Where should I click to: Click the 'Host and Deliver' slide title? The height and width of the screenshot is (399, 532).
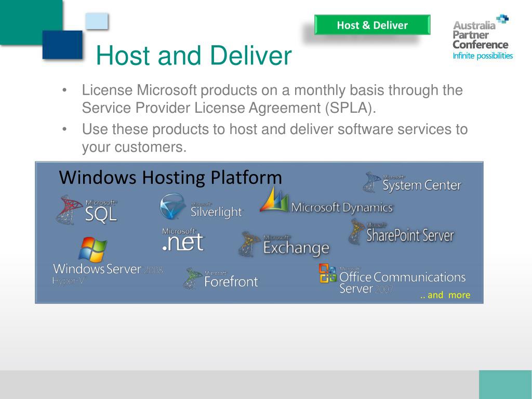[194, 55]
